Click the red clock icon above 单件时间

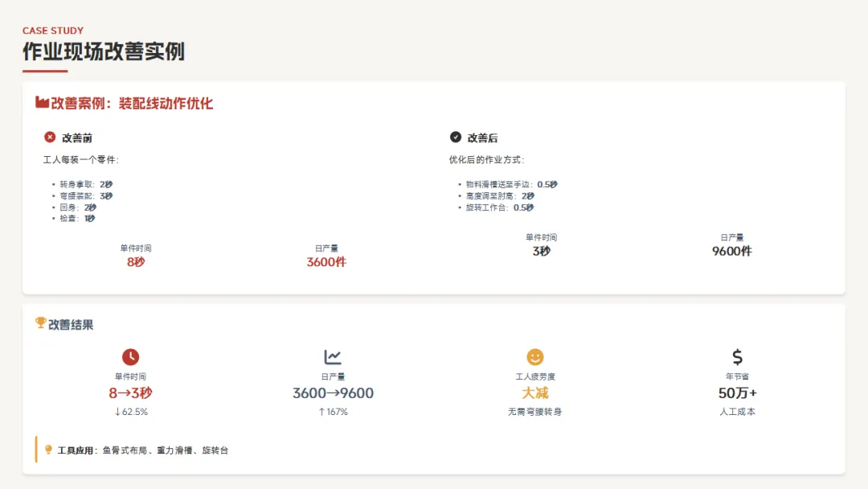130,357
